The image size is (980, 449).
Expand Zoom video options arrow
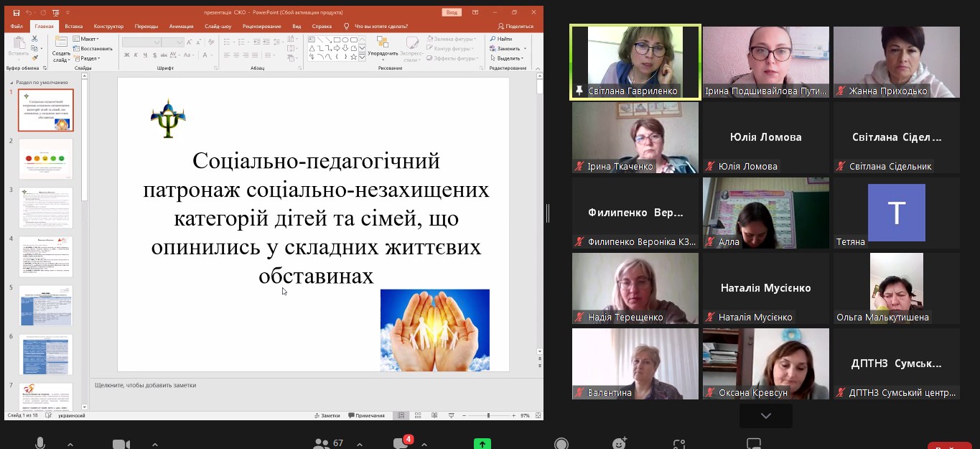coord(154,444)
